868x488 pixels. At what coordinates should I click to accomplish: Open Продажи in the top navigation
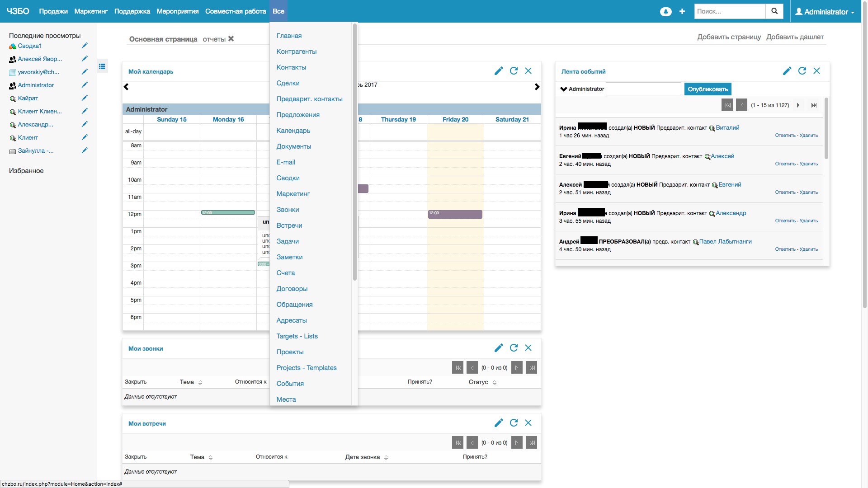click(x=53, y=11)
